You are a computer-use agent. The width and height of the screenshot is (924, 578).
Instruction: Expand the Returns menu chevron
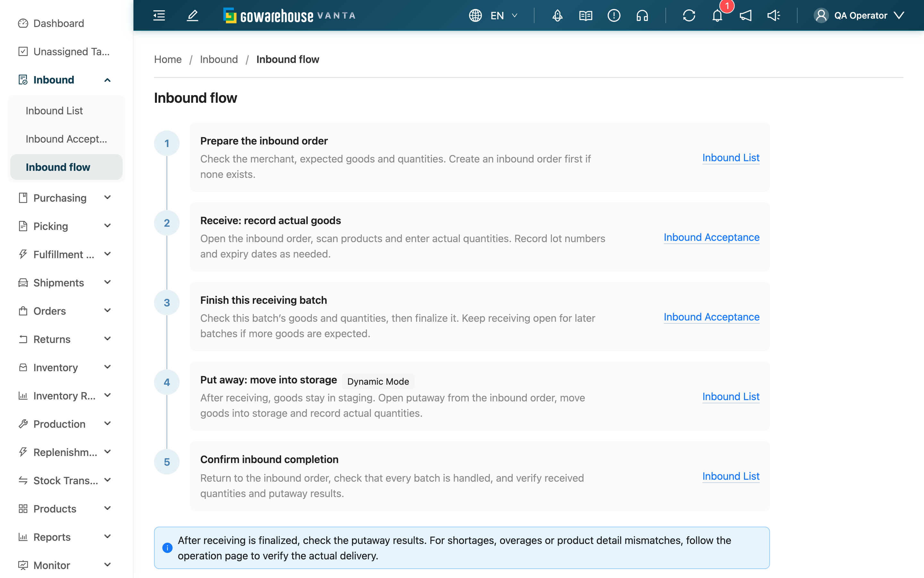point(107,339)
